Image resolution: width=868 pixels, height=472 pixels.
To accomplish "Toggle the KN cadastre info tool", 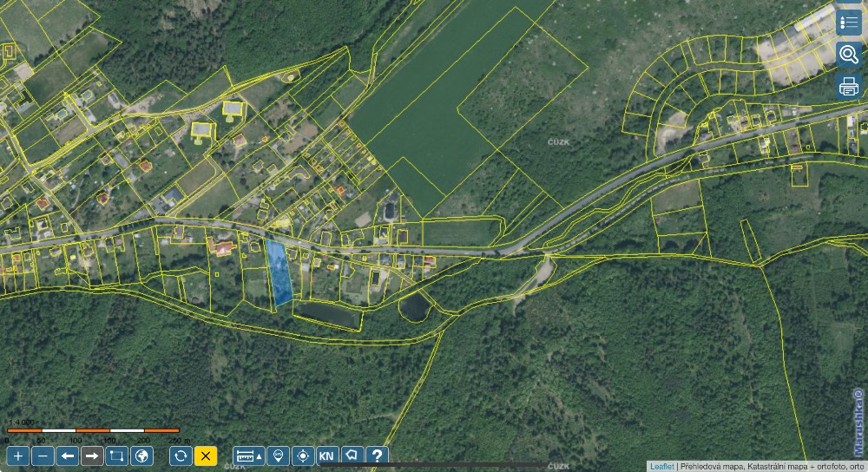I will click(327, 456).
